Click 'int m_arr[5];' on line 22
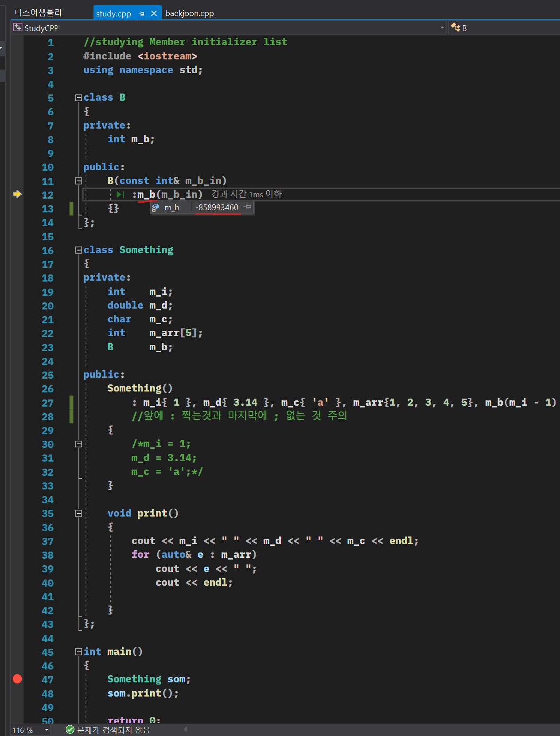560x736 pixels. (155, 333)
